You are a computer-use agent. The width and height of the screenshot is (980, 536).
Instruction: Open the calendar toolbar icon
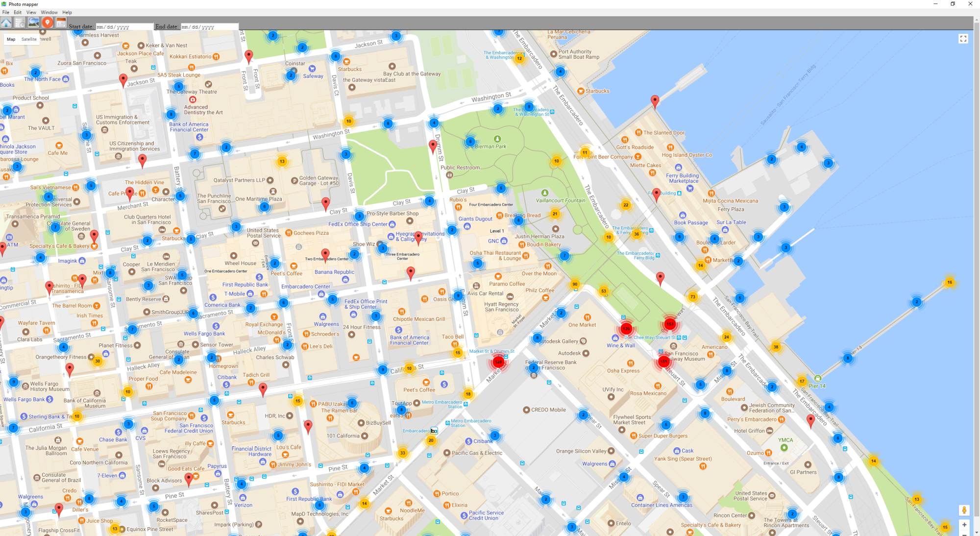click(61, 23)
